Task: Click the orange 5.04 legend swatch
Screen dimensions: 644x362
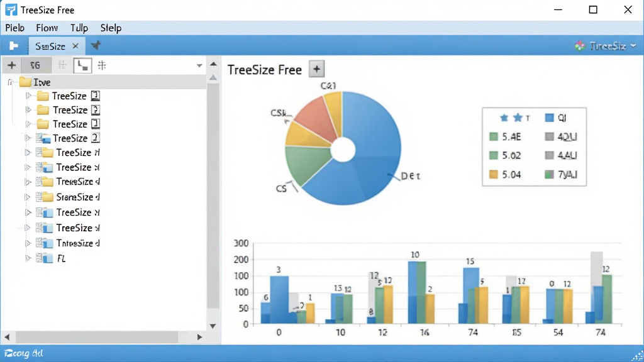Action: [x=494, y=175]
